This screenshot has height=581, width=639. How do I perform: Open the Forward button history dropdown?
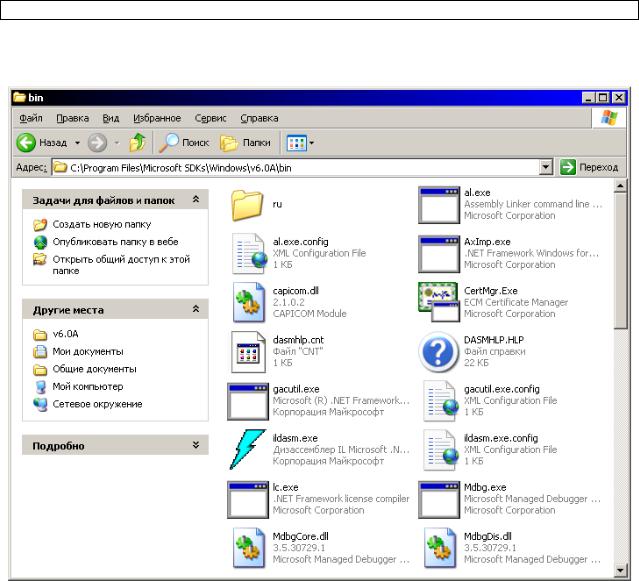pyautogui.click(x=117, y=143)
